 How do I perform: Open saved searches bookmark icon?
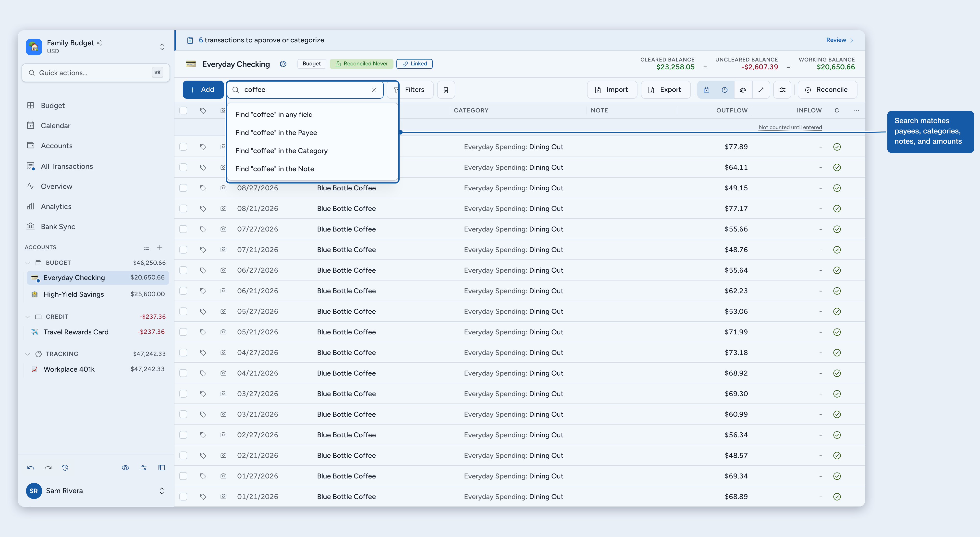tap(446, 90)
